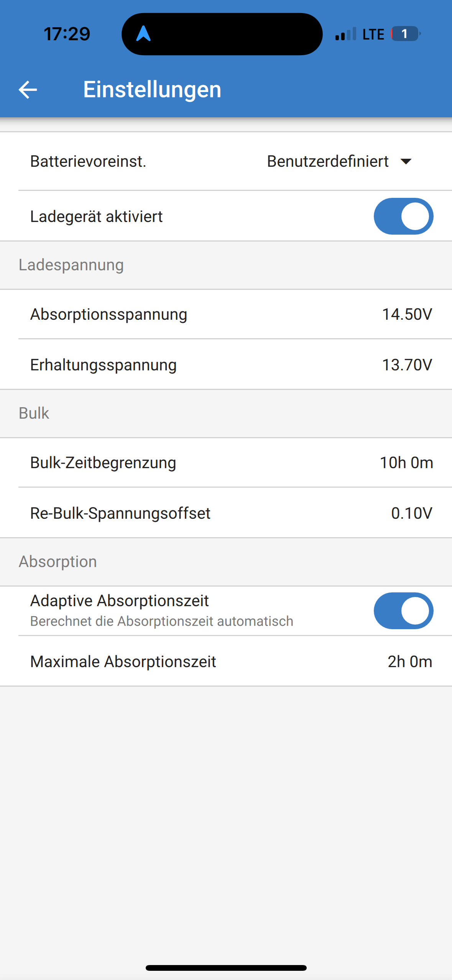Tap the location arrow in Dynamic Island
This screenshot has height=980, width=452.
pos(143,34)
